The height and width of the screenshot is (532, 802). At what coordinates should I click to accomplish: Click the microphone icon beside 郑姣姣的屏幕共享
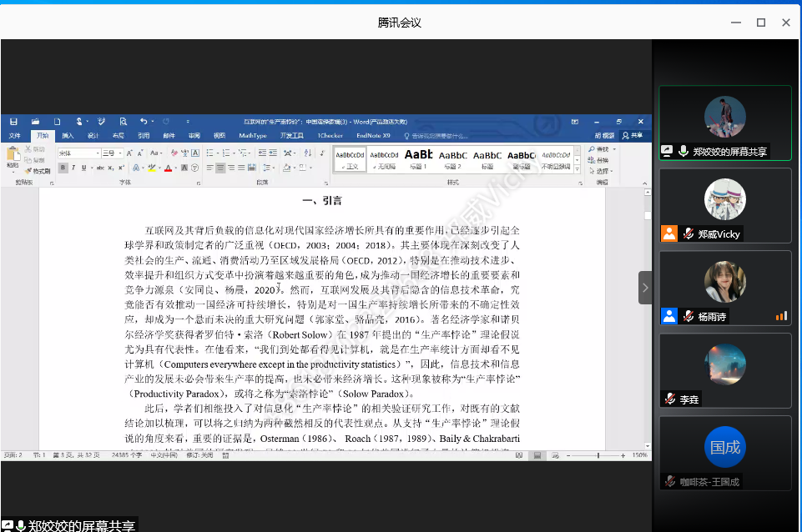click(683, 152)
